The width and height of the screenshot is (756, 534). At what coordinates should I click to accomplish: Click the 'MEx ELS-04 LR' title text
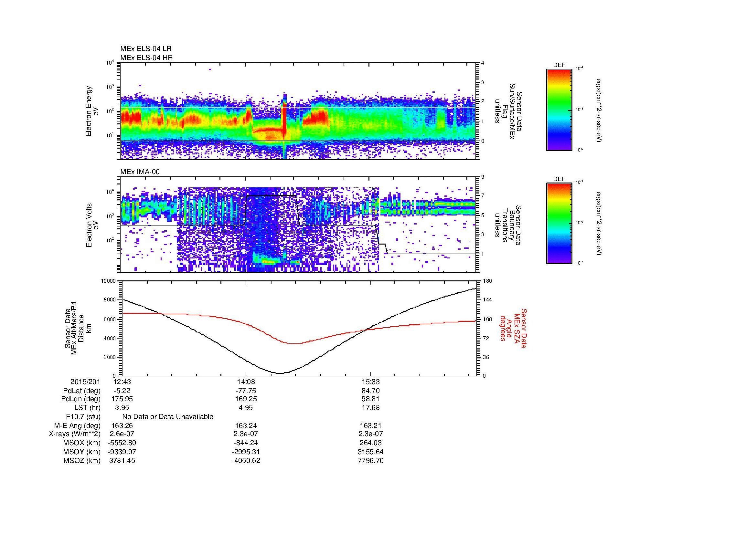146,49
